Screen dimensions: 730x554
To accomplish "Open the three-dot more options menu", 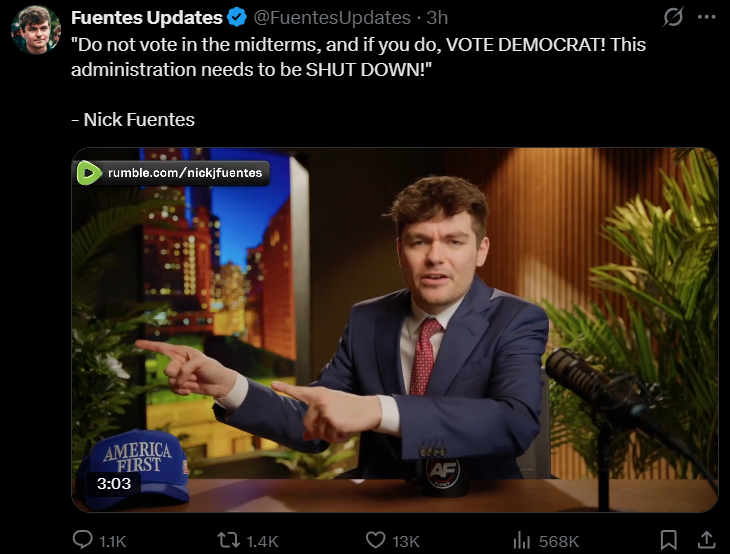I will [706, 17].
